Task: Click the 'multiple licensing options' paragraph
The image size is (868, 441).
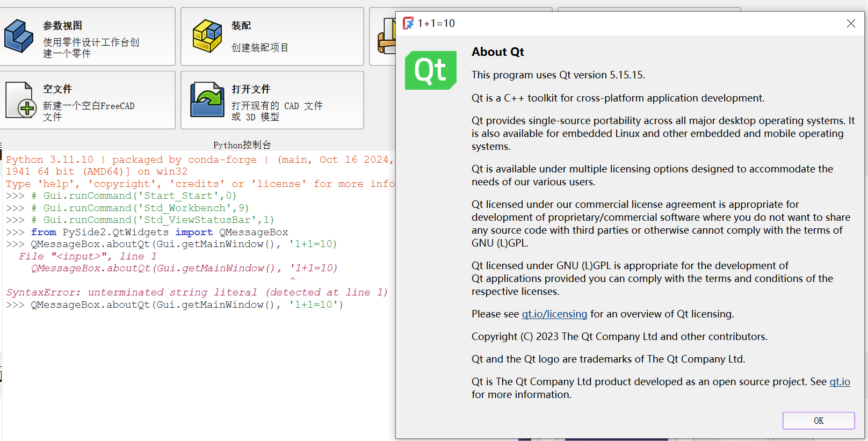Action: (652, 175)
